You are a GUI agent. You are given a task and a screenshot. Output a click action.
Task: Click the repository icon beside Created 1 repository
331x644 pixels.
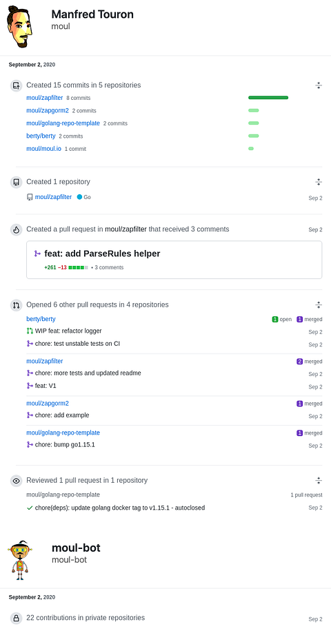[x=16, y=182]
